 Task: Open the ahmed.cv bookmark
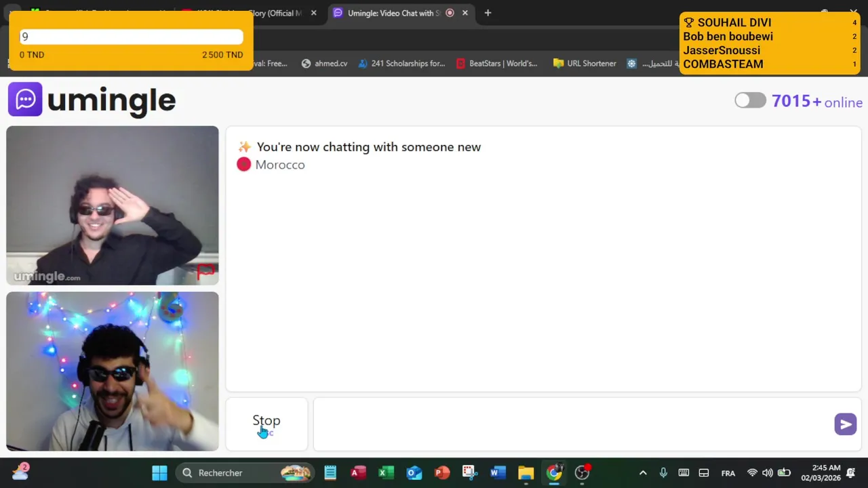[x=324, y=64]
